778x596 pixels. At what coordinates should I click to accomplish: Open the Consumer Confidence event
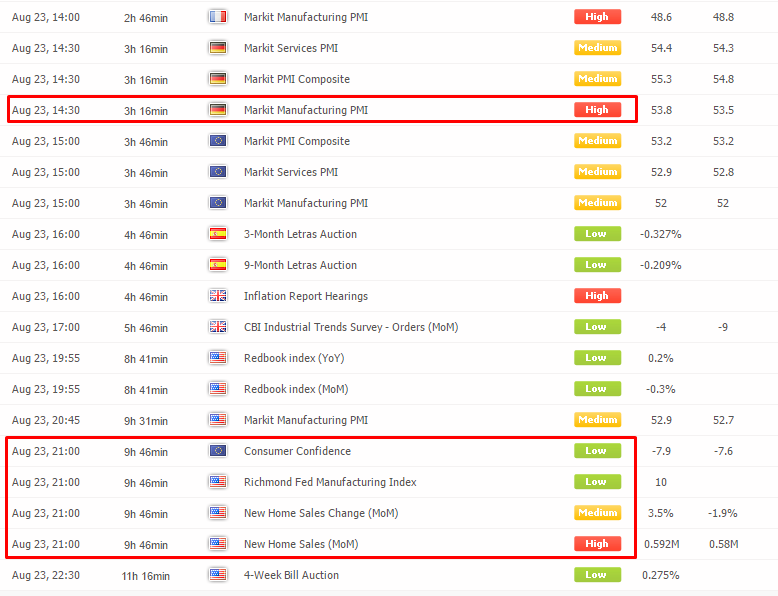click(x=297, y=451)
